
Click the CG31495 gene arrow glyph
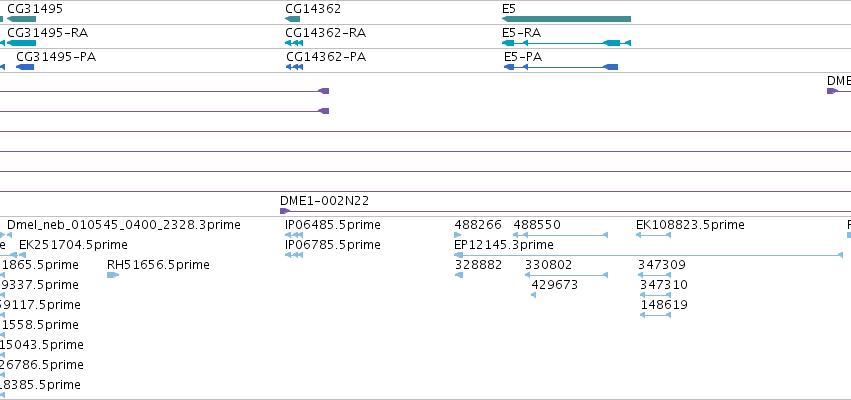(21, 19)
